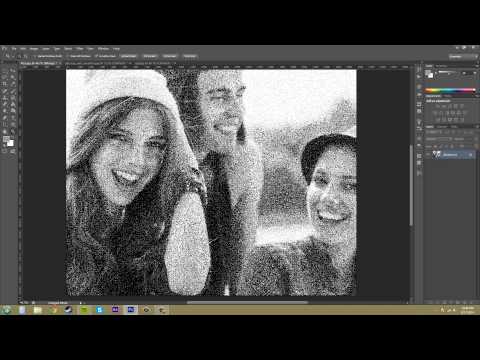Viewport: 480px width, 360px height.
Task: Click the horizontal canvas scrollbar
Action: click(247, 302)
